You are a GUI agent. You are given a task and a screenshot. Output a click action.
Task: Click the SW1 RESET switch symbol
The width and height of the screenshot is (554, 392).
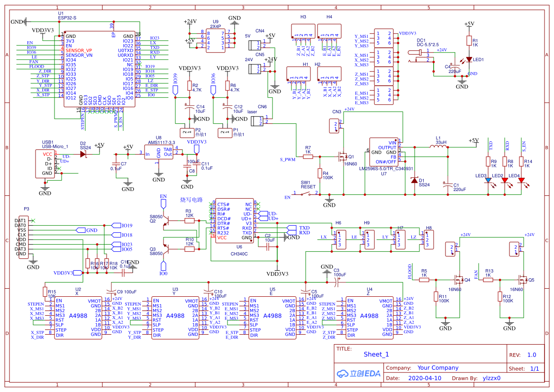[x=307, y=194]
